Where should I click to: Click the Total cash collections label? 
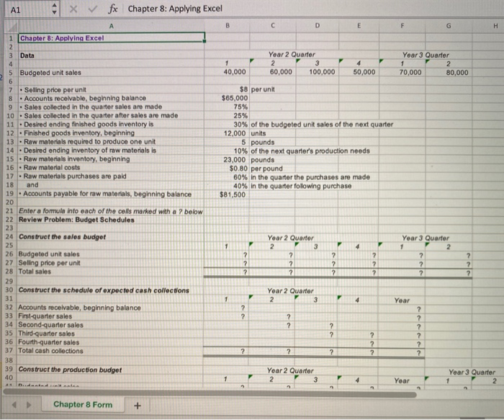pos(50,351)
